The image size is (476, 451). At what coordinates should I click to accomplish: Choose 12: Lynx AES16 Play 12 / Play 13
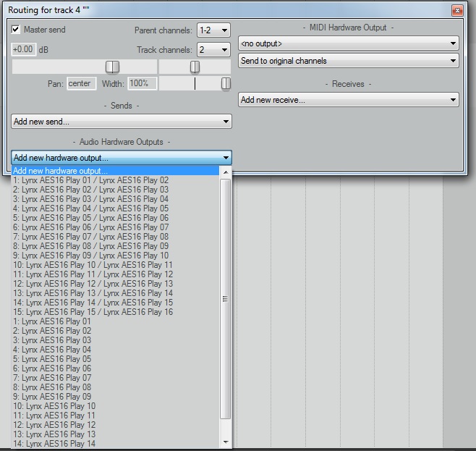(x=115, y=284)
